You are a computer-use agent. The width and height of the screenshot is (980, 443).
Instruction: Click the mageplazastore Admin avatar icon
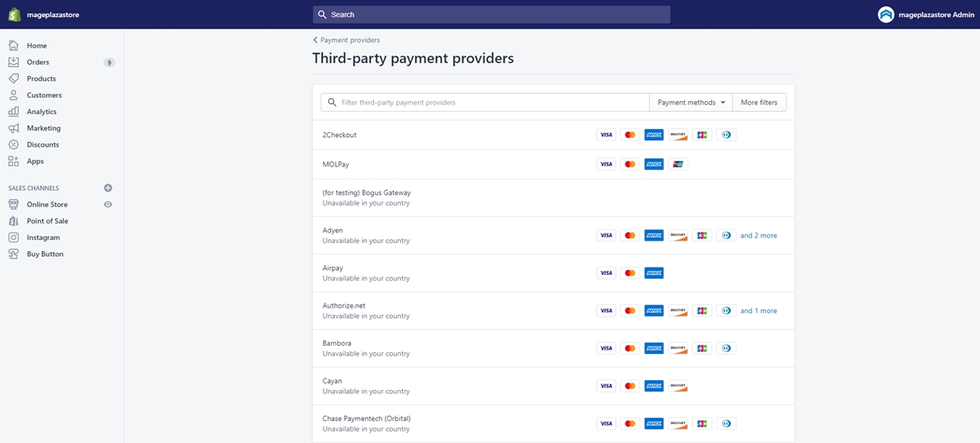886,15
